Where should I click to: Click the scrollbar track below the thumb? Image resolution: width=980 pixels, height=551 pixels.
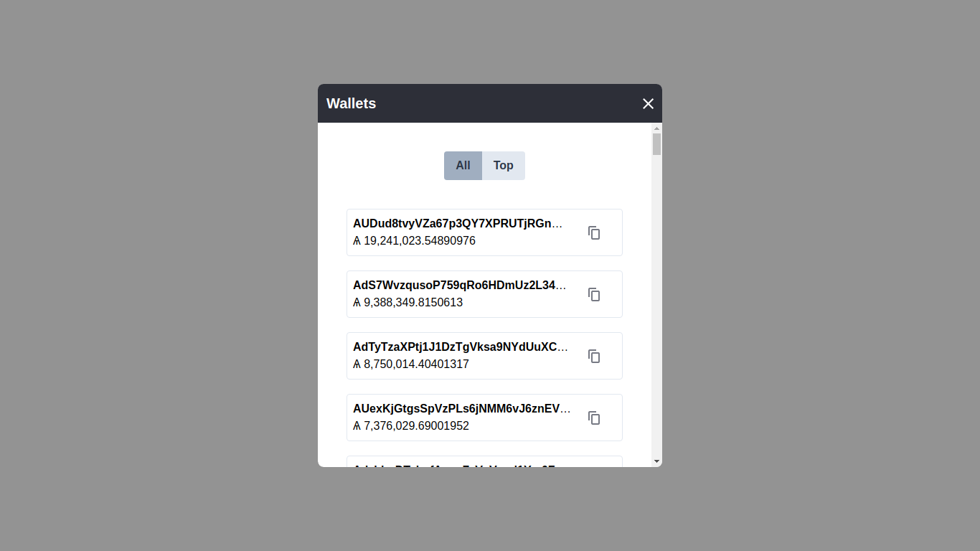pyautogui.click(x=656, y=305)
